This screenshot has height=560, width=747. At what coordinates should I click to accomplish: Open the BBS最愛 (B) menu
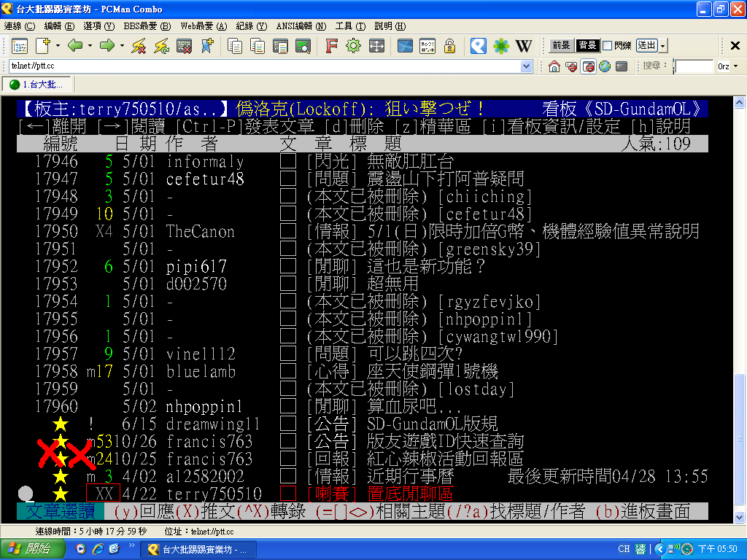[x=147, y=26]
